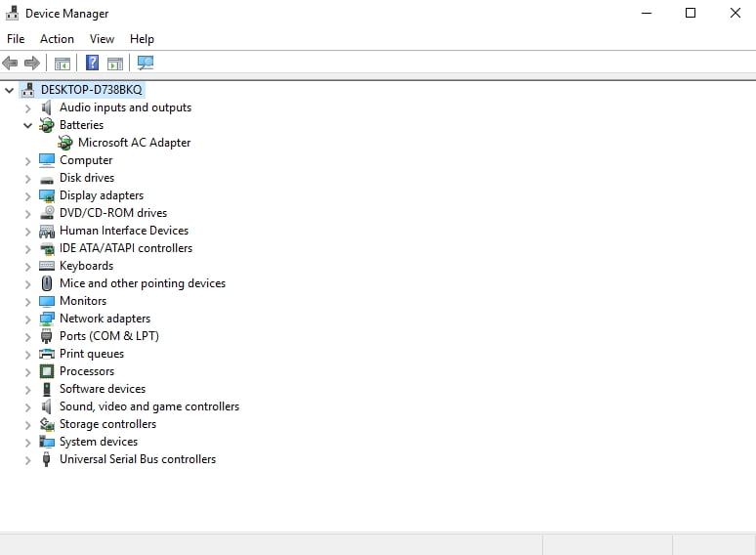The width and height of the screenshot is (756, 555).
Task: Open the File menu
Action: 16,39
